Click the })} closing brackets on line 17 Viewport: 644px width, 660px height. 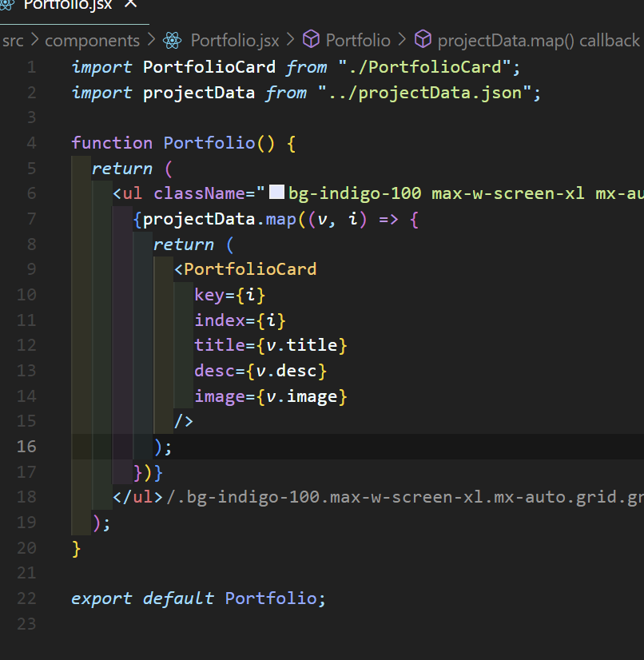coord(148,472)
